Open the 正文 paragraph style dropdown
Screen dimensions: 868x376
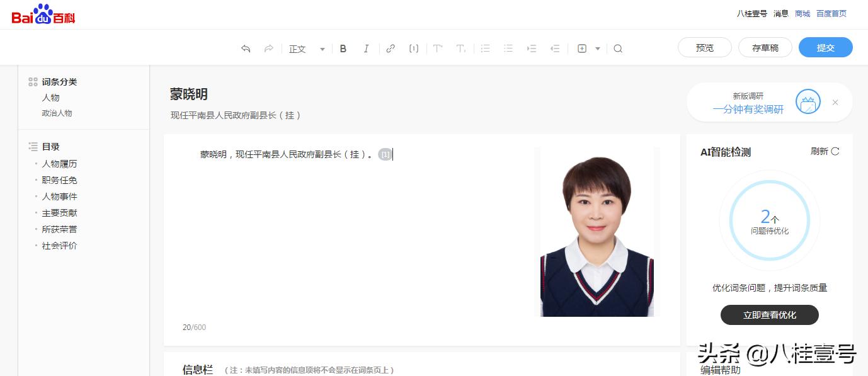pos(306,48)
